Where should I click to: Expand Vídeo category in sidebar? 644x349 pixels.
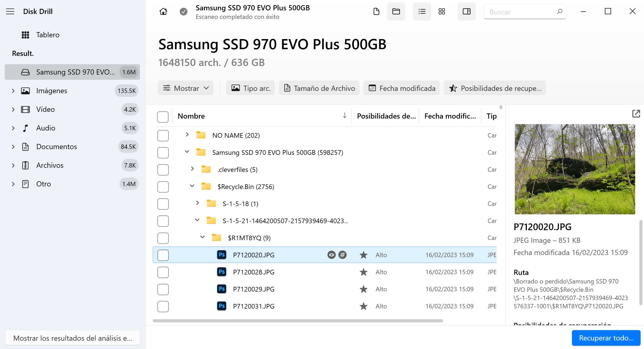(x=13, y=110)
